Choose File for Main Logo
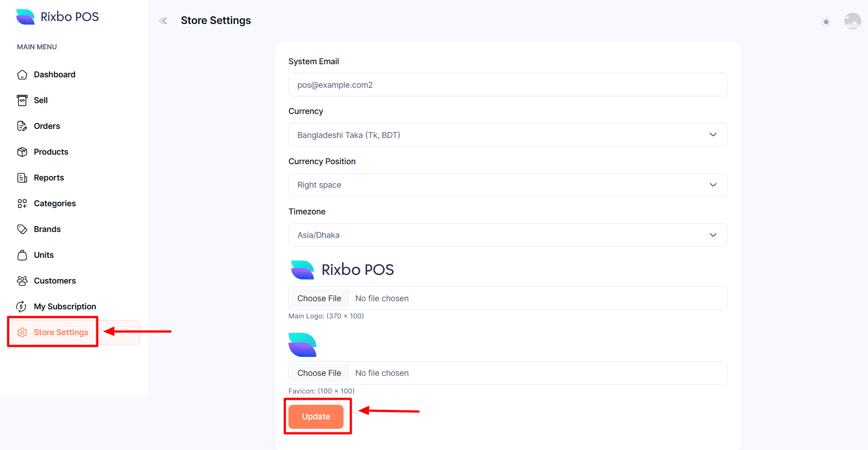Viewport: 868px width, 450px height. tap(319, 298)
